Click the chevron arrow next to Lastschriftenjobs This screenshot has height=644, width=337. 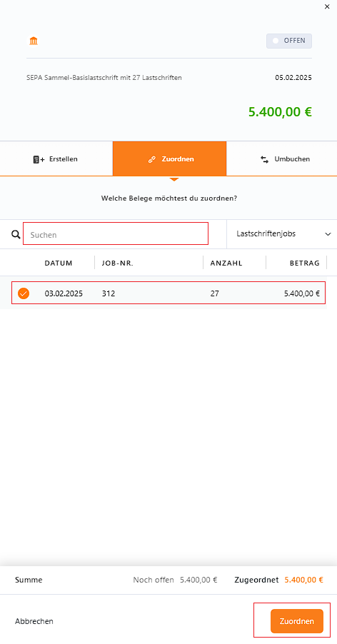point(328,234)
